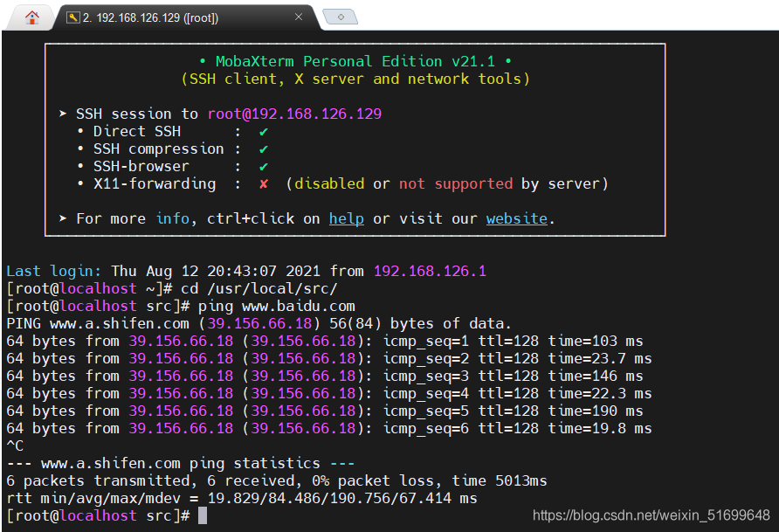779x532 pixels.
Task: Open a new tab with the plus icon
Action: pos(341,16)
